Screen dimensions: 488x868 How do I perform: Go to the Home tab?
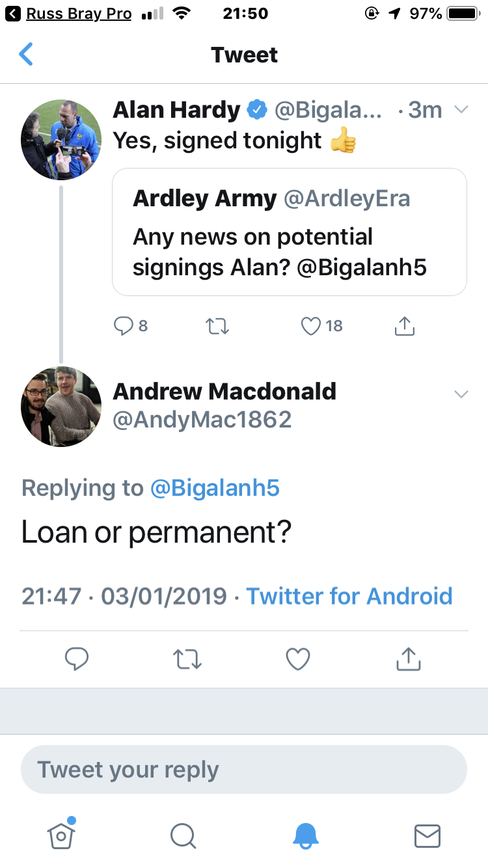(x=62, y=834)
